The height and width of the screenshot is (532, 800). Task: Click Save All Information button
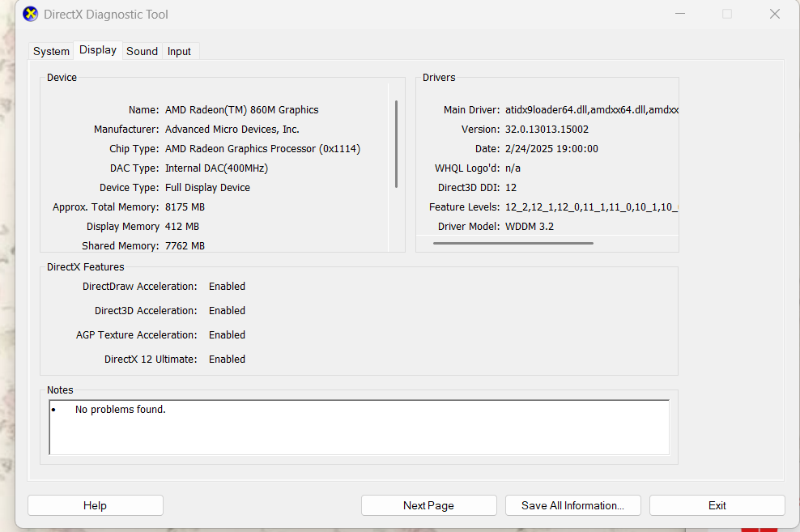(x=573, y=505)
